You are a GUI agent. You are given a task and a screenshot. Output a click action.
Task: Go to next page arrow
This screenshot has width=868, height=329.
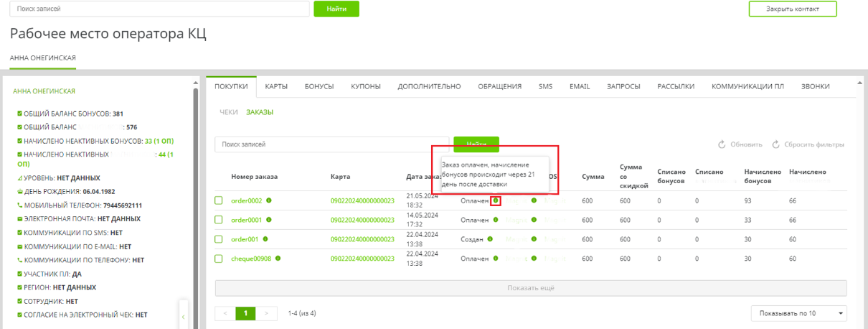point(267,313)
